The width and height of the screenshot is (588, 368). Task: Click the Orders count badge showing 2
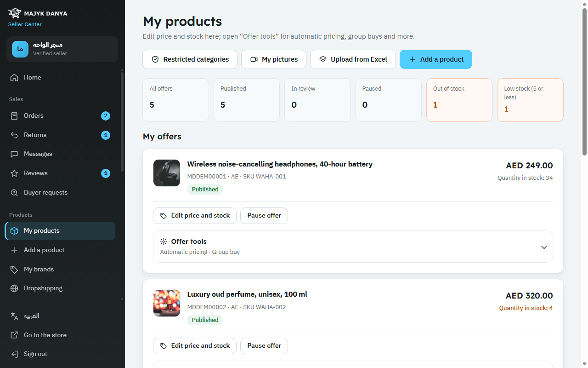coord(106,116)
